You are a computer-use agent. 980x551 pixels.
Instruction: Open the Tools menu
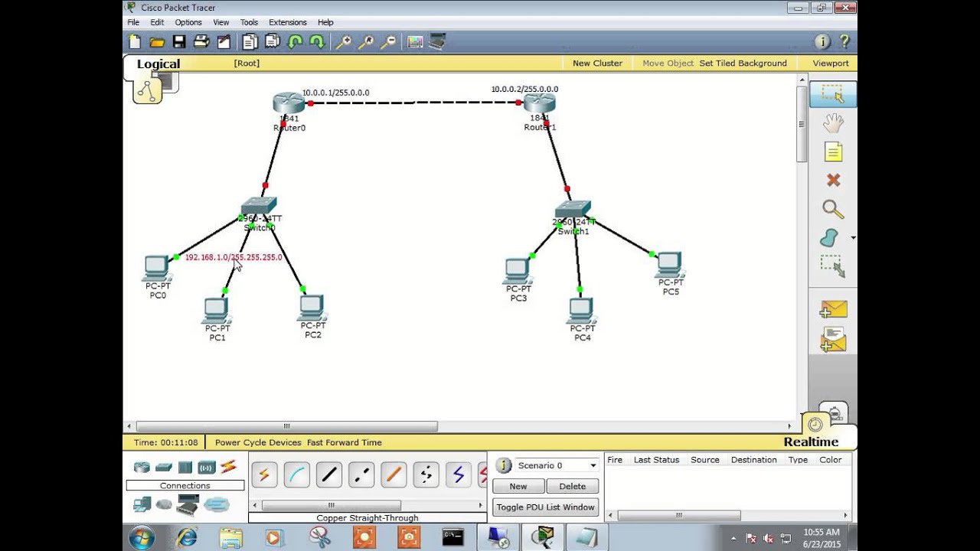coord(249,22)
